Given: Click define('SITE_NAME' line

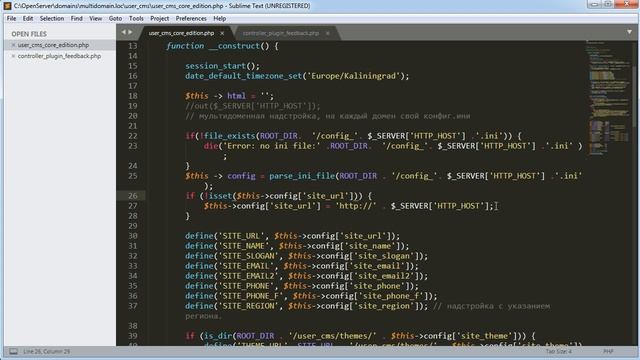Looking at the screenshot, I should coord(297,246).
